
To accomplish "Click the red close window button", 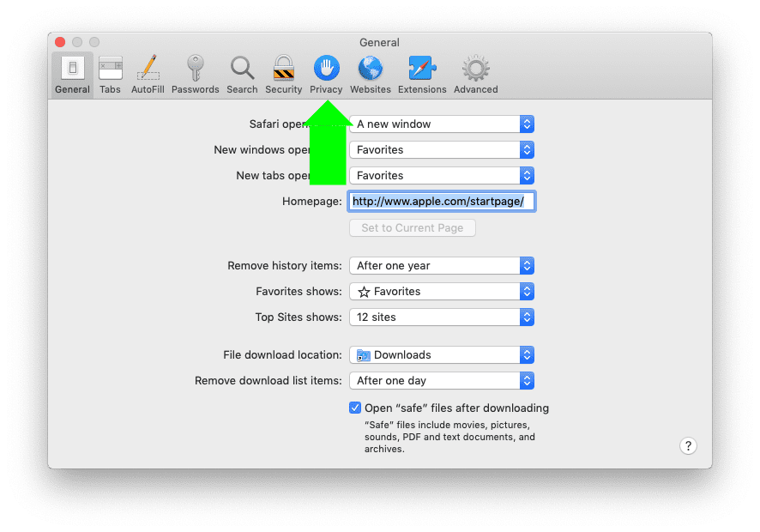I will pos(60,42).
